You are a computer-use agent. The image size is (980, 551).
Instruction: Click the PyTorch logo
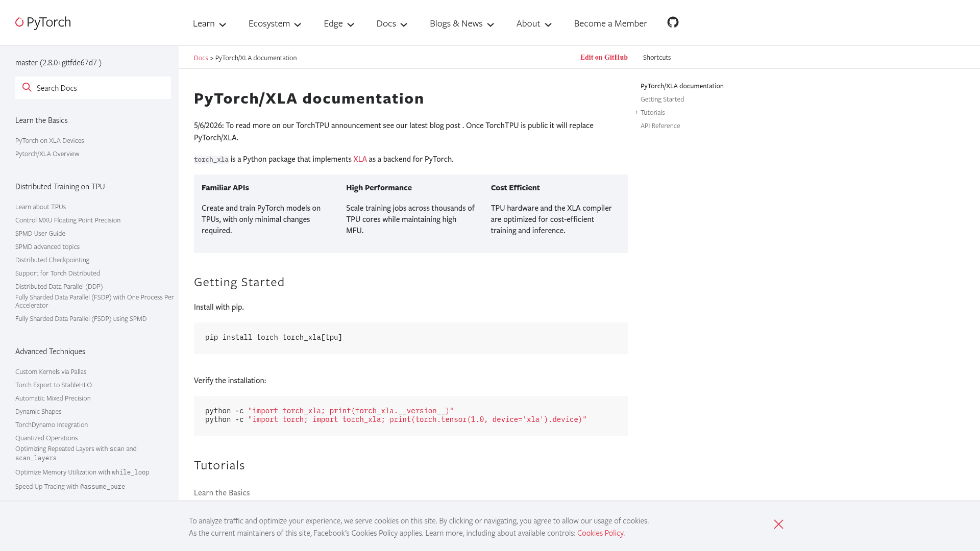43,22
